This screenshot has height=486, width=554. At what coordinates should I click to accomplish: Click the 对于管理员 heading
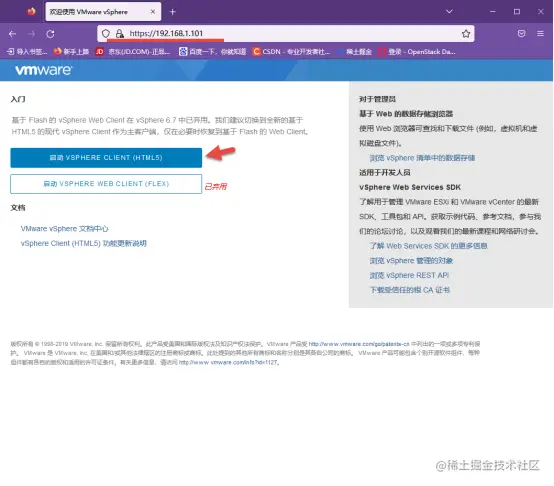tap(377, 99)
